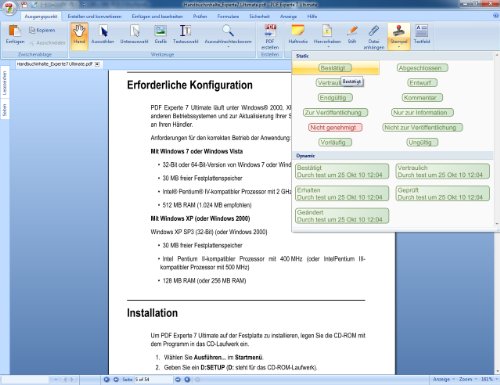The image size is (500, 385).
Task: Switch to the Sicherheit ribbon tab
Action: click(x=259, y=16)
